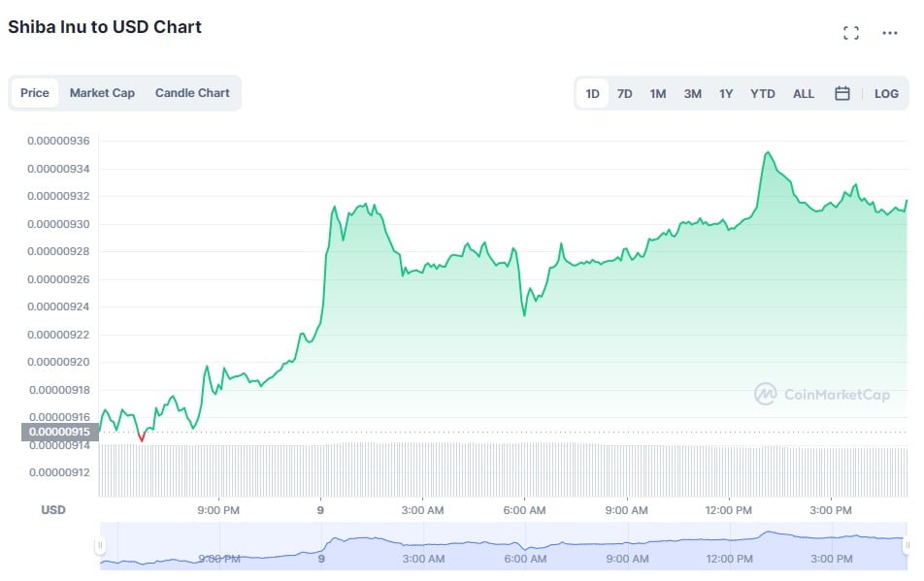Click the 0.00000912 y-axis value

[59, 472]
